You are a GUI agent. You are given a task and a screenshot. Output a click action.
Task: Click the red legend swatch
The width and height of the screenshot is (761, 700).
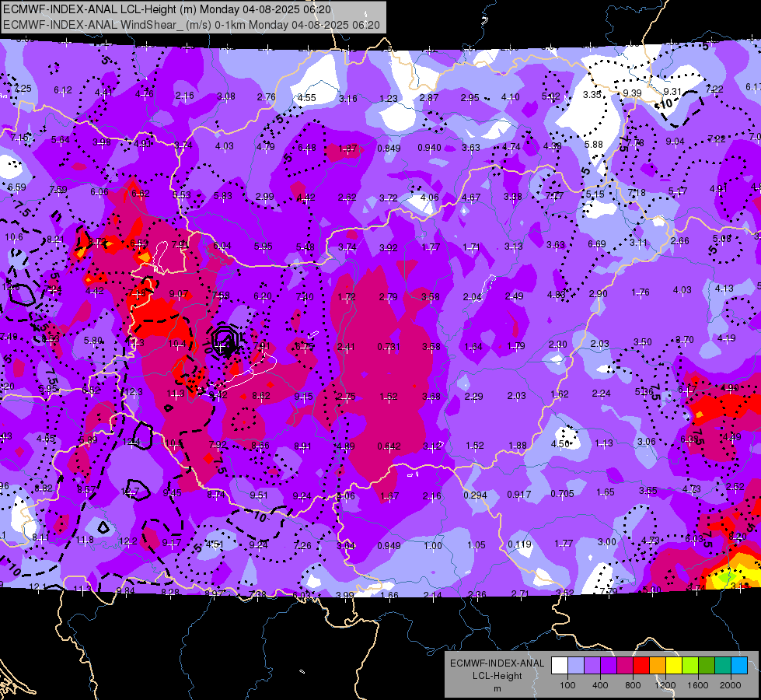641,666
